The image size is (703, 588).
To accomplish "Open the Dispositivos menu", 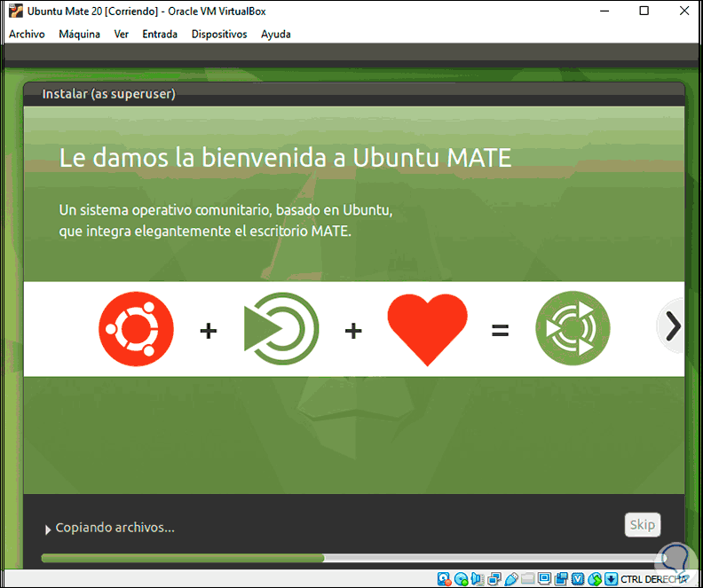I will tap(219, 34).
